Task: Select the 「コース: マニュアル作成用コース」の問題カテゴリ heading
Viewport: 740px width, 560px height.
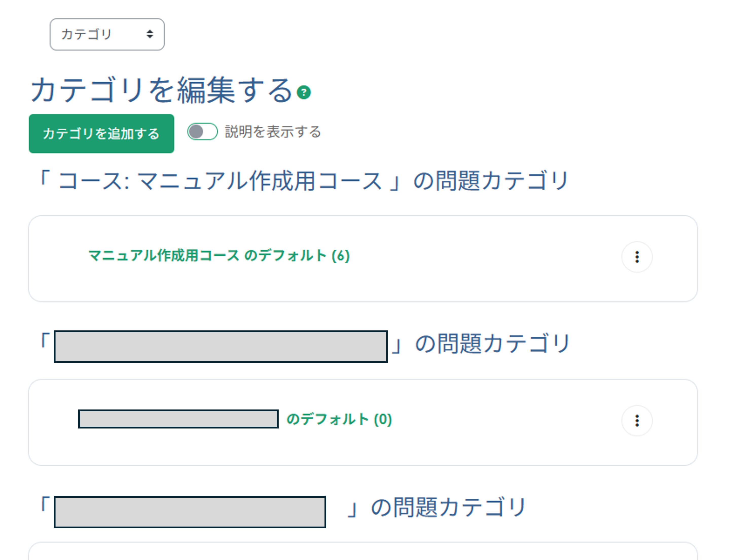Action: [303, 181]
